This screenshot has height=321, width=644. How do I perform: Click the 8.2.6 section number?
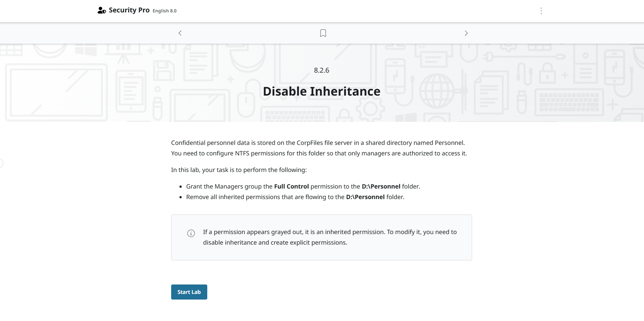point(322,70)
